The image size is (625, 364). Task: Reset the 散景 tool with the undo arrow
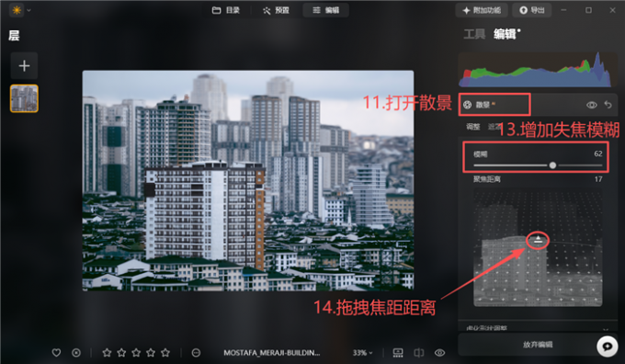(x=608, y=105)
